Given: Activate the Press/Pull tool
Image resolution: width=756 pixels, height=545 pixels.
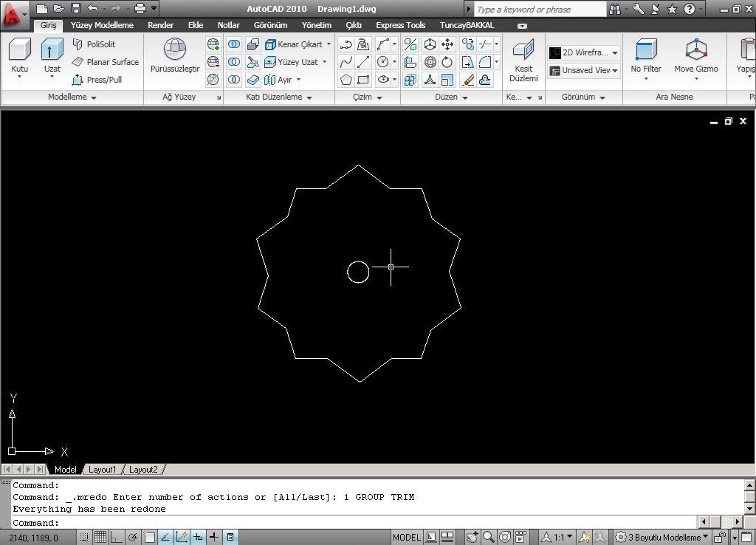Looking at the screenshot, I should point(97,80).
